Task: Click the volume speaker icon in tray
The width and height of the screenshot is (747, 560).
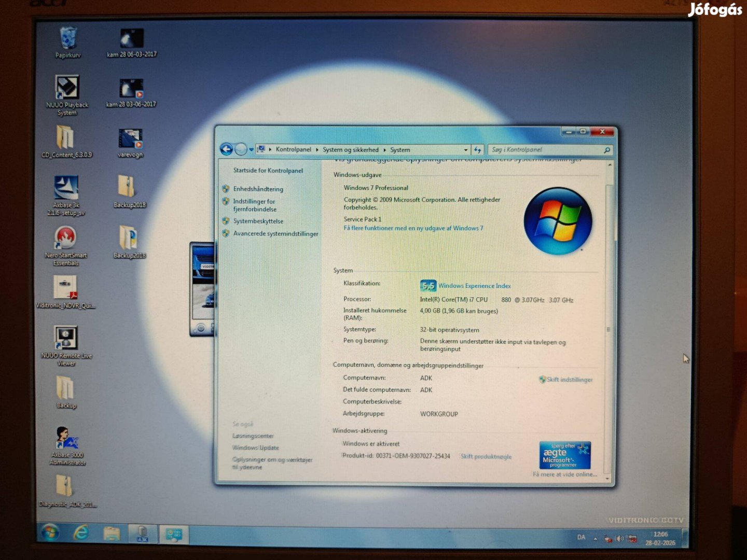Action: [619, 539]
